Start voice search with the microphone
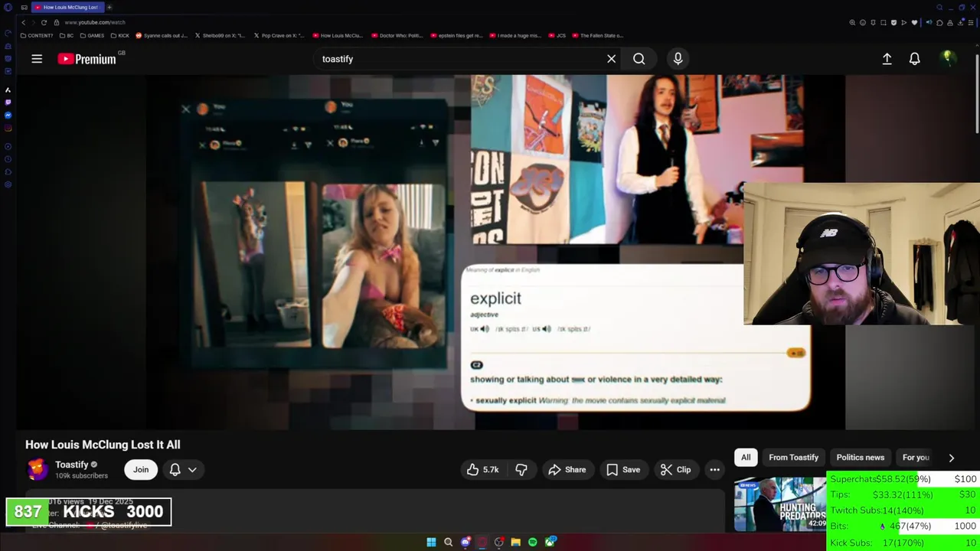The image size is (980, 551). click(678, 58)
